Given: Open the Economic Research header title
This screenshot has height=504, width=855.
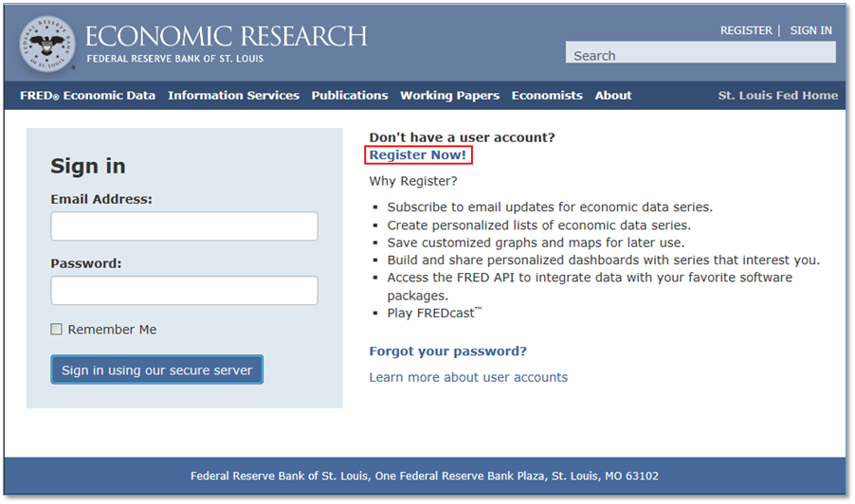Looking at the screenshot, I should point(227,37).
